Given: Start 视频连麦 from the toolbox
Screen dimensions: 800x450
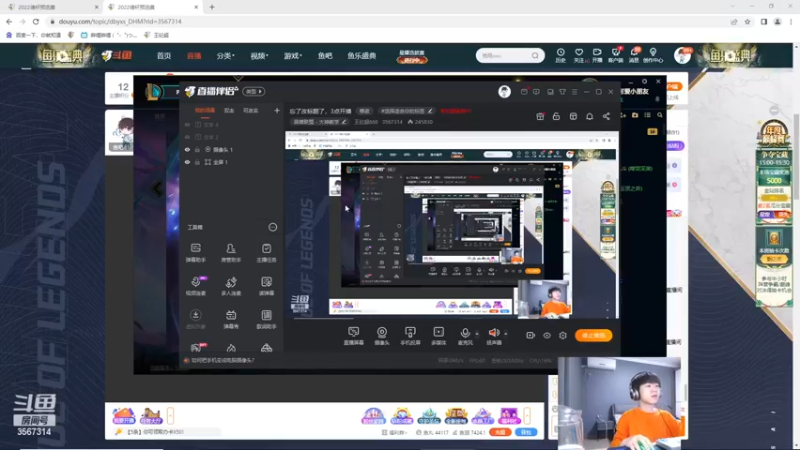Looking at the screenshot, I should coord(195,286).
